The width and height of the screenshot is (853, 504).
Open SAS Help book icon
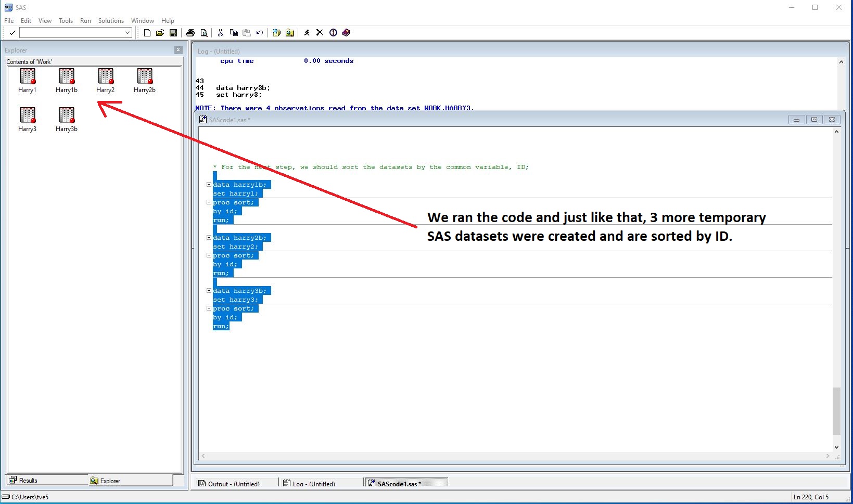click(x=346, y=33)
